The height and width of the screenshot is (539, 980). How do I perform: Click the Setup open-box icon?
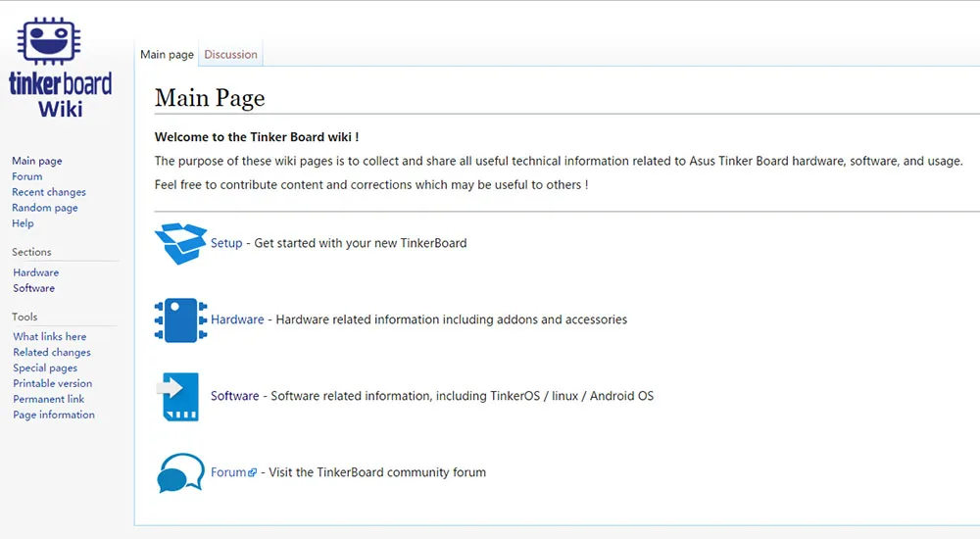point(180,243)
